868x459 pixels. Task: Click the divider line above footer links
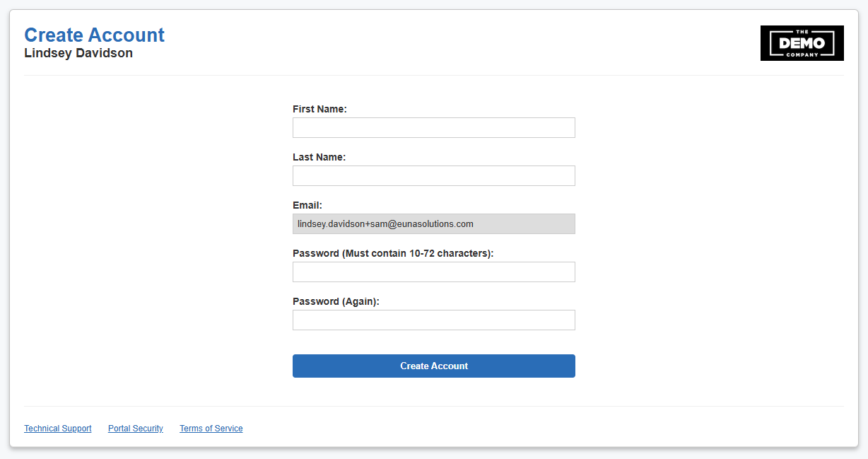coord(434,406)
